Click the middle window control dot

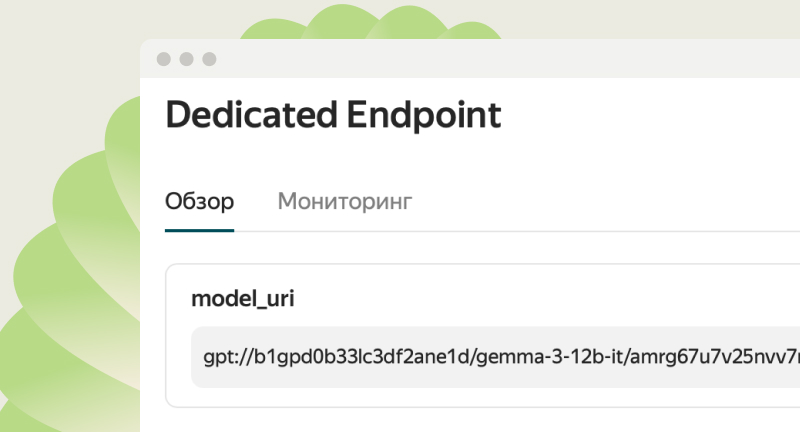coord(186,59)
